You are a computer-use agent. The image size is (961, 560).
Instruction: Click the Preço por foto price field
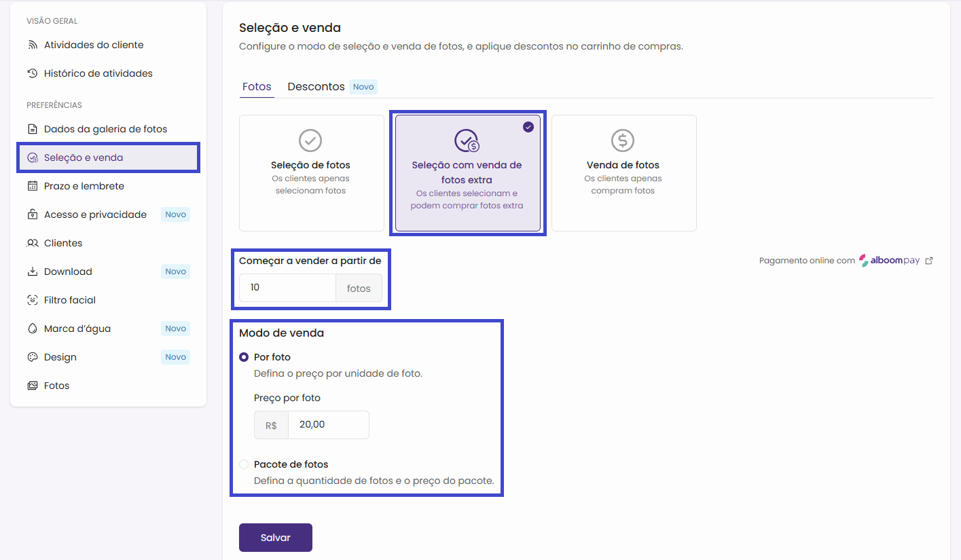tap(328, 425)
